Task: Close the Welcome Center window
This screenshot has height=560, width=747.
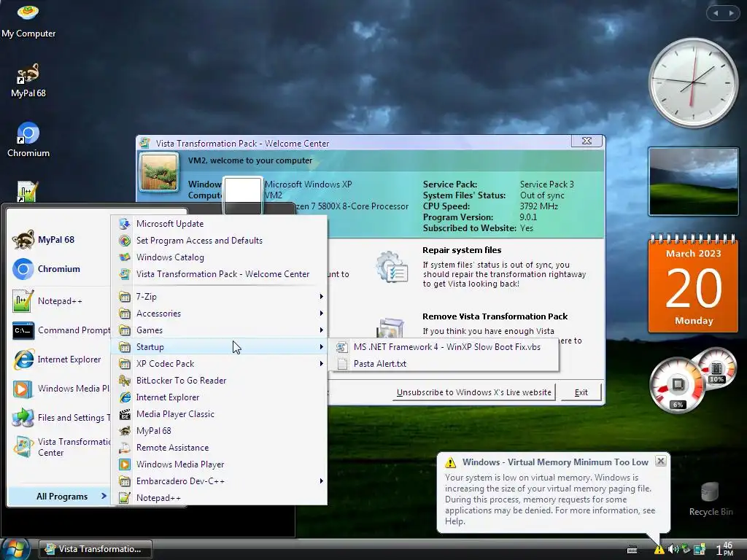Action: tap(587, 141)
